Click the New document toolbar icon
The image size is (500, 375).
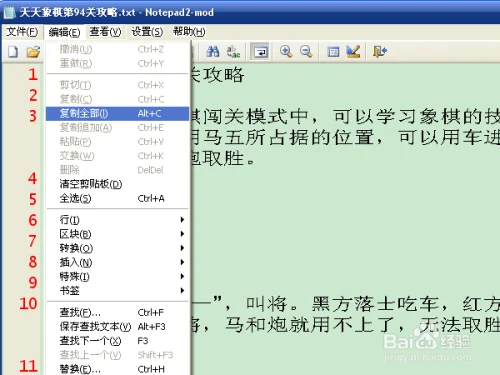click(x=13, y=52)
